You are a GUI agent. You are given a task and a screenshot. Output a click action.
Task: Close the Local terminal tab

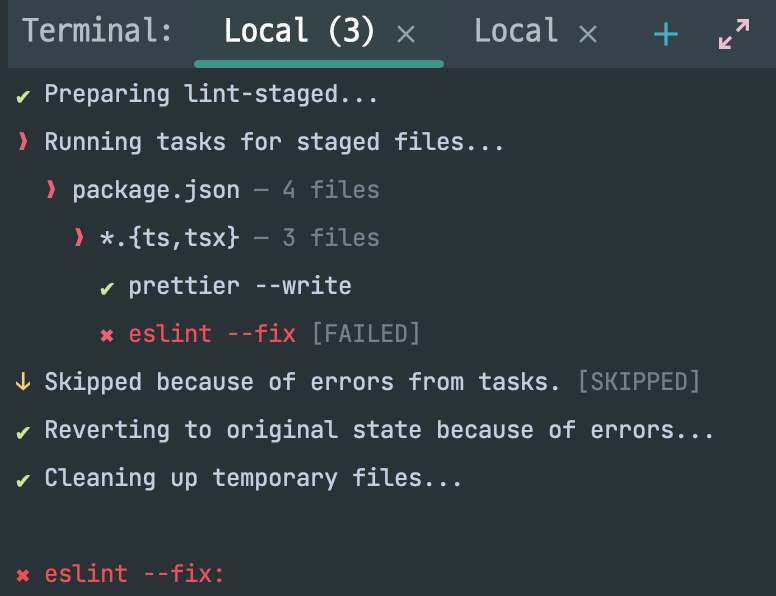(587, 35)
